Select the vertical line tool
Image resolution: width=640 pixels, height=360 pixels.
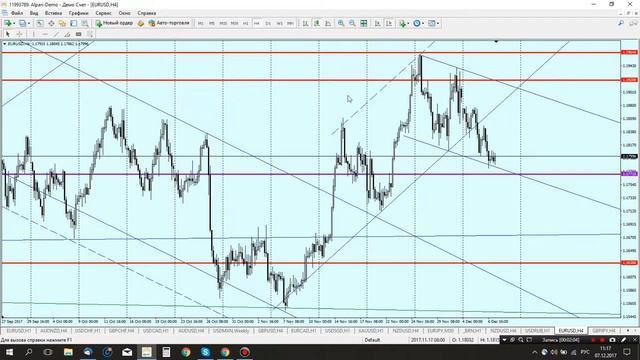tap(33, 34)
